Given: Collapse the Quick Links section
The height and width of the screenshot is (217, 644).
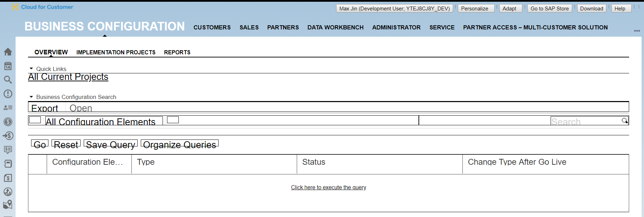Looking at the screenshot, I should (x=31, y=69).
